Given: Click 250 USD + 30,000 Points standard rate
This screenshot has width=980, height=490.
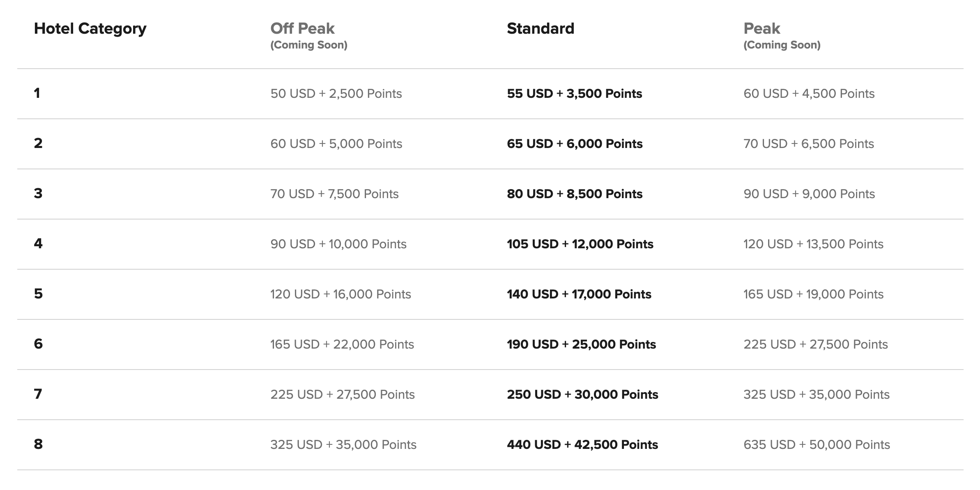Looking at the screenshot, I should (x=582, y=395).
